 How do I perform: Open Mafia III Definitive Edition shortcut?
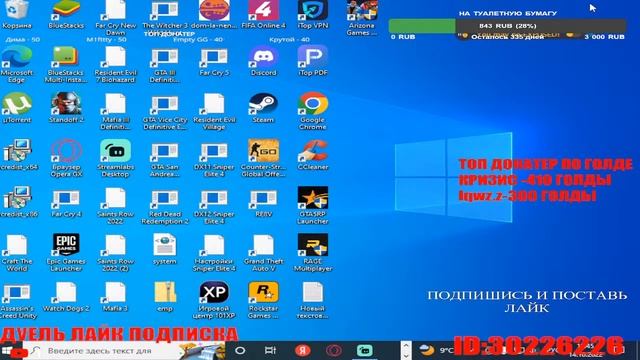(x=116, y=111)
